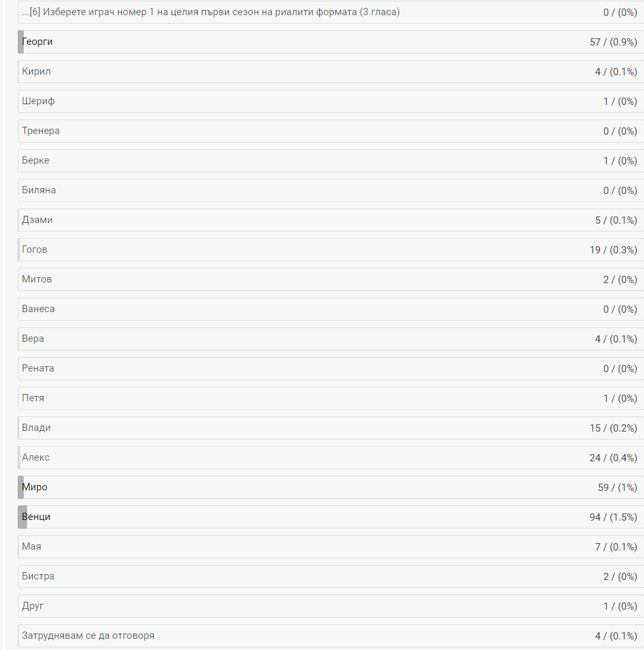
Task: Click the Алекс poll row
Action: pos(331,458)
